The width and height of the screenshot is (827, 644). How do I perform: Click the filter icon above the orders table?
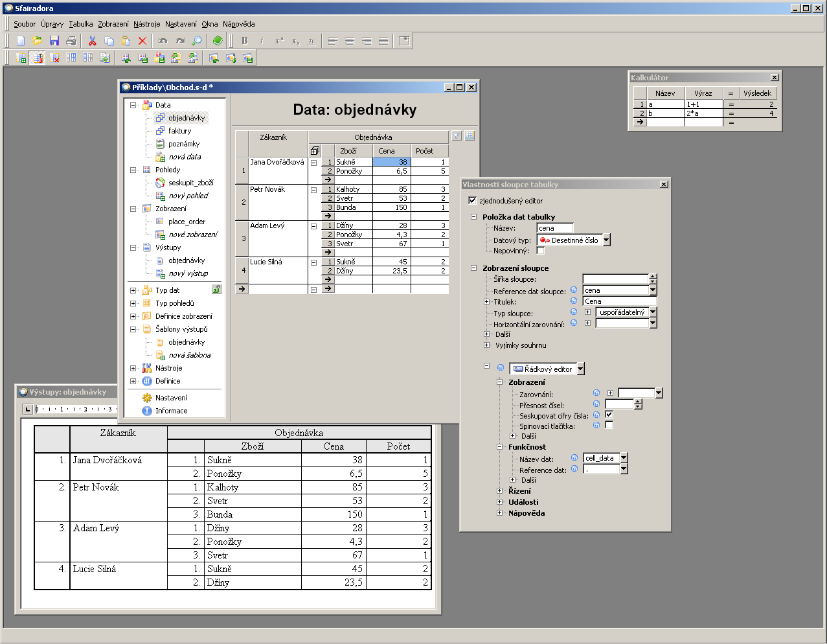point(457,136)
